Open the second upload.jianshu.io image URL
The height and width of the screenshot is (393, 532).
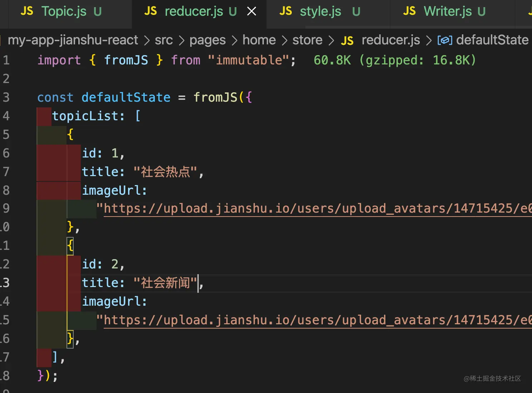point(317,320)
